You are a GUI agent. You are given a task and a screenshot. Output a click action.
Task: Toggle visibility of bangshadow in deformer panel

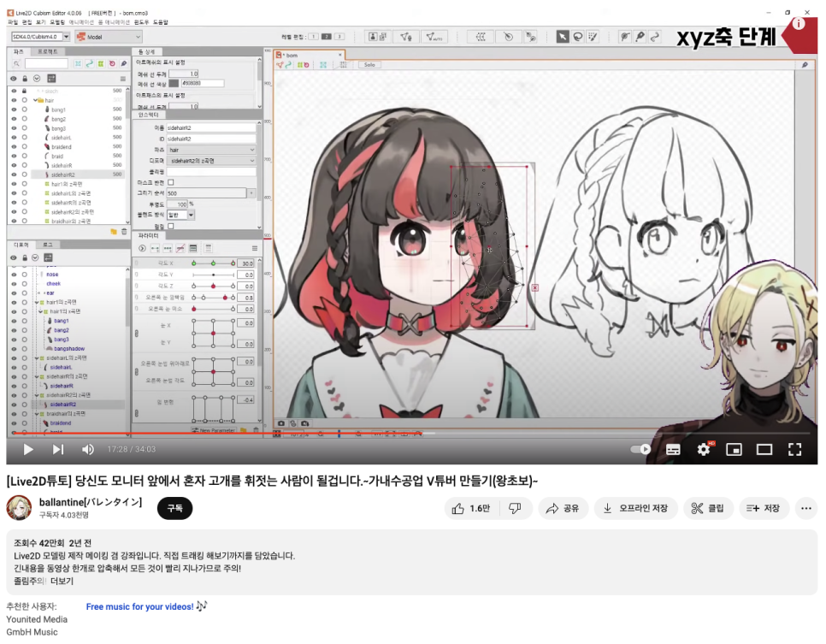[x=14, y=348]
